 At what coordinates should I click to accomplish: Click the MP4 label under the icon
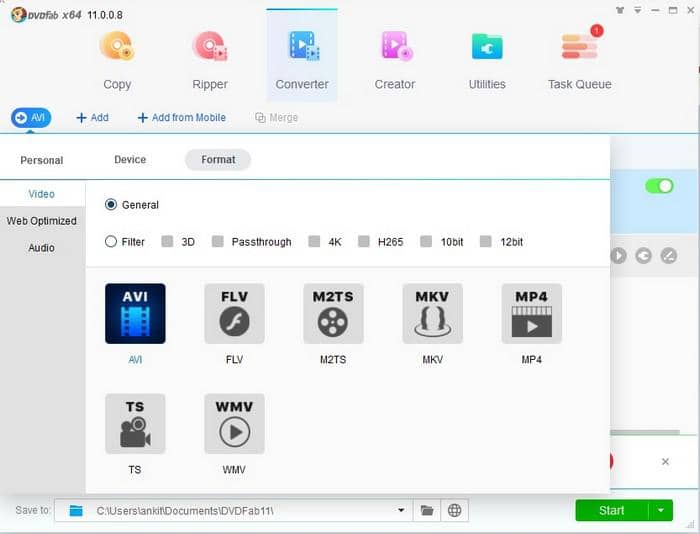532,359
